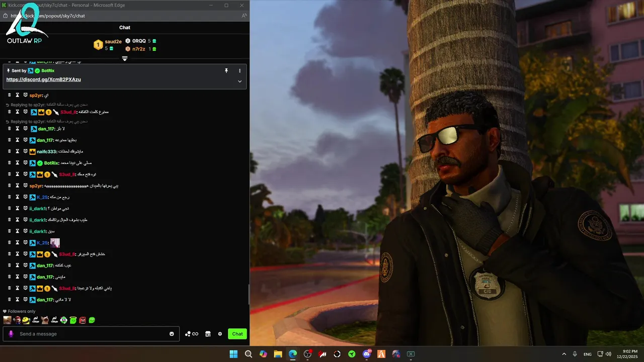
Task: Open channel points infinity button
Action: (x=192, y=334)
